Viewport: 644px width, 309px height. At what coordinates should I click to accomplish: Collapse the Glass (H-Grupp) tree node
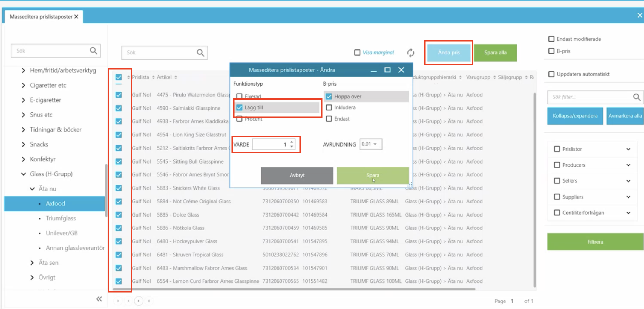pos(24,174)
